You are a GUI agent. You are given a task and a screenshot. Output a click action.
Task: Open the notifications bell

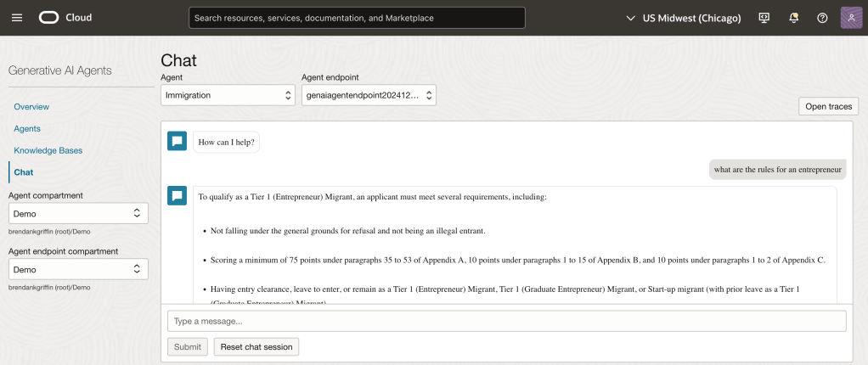click(x=793, y=18)
